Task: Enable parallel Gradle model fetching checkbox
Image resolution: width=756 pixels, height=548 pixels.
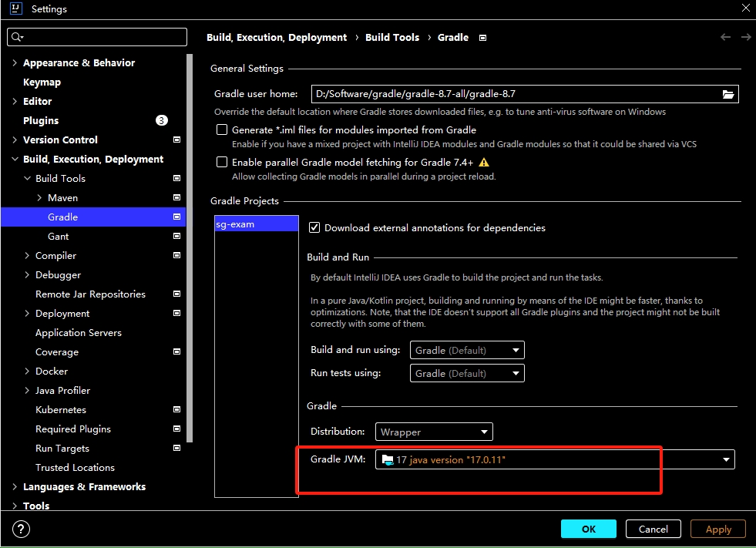Action: 222,162
